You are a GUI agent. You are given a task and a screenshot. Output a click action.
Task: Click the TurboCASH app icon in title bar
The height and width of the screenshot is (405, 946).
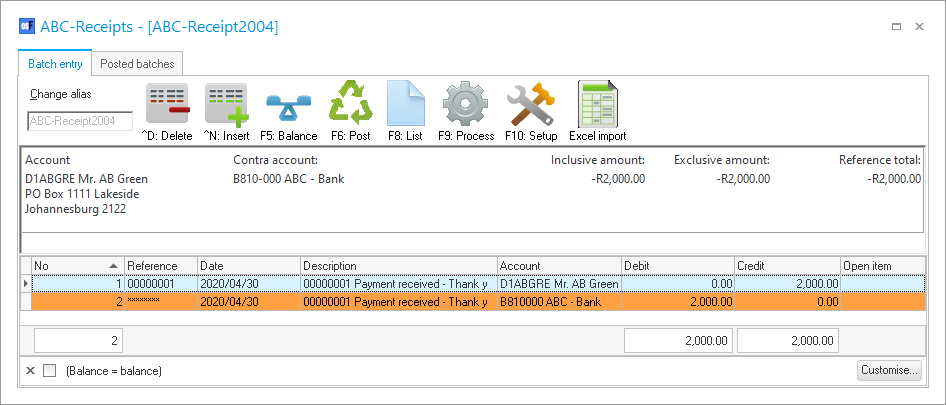click(x=27, y=27)
